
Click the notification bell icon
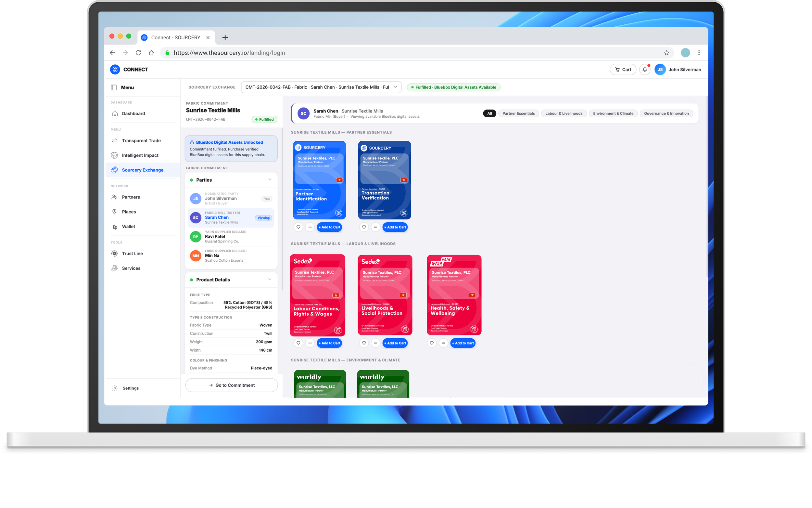[644, 70]
